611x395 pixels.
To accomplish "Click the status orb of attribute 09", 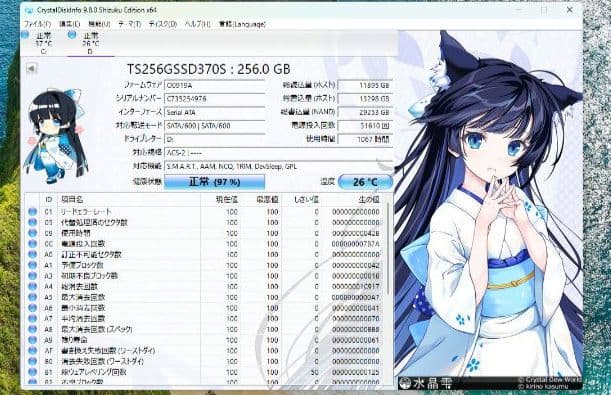I will (x=33, y=233).
